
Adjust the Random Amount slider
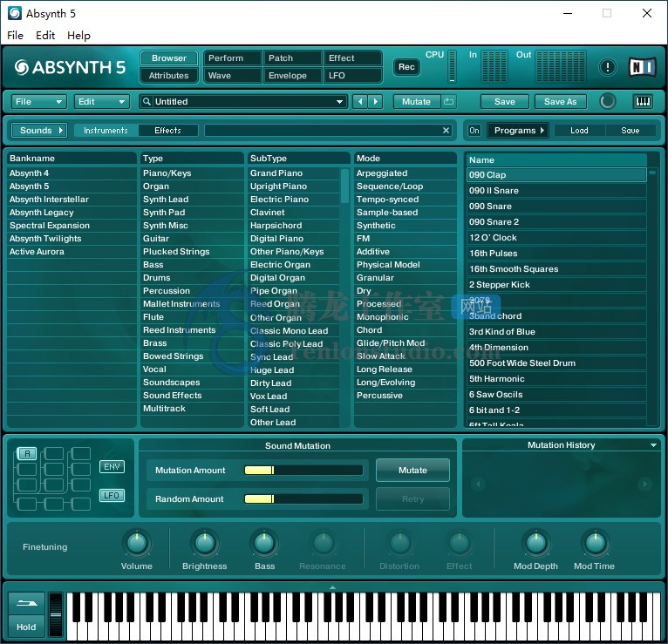303,498
